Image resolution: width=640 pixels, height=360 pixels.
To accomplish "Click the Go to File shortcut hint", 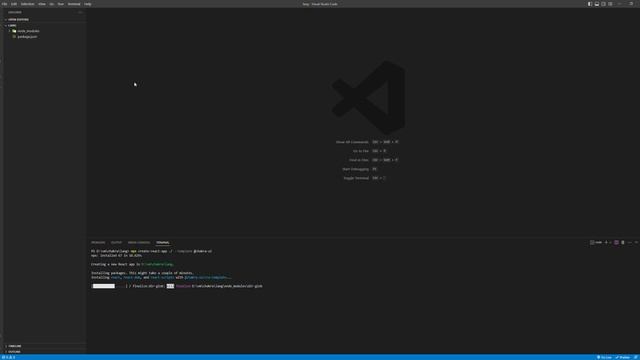I will point(369,151).
